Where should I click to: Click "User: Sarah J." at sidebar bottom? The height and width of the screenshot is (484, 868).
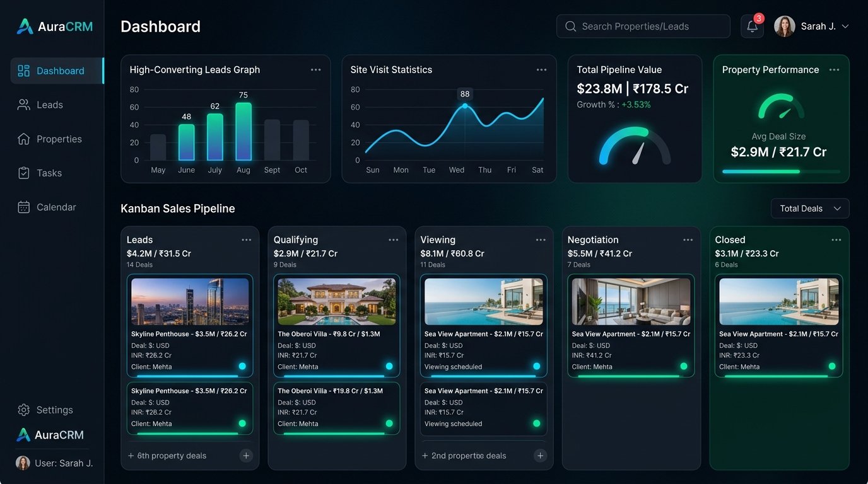(x=54, y=463)
